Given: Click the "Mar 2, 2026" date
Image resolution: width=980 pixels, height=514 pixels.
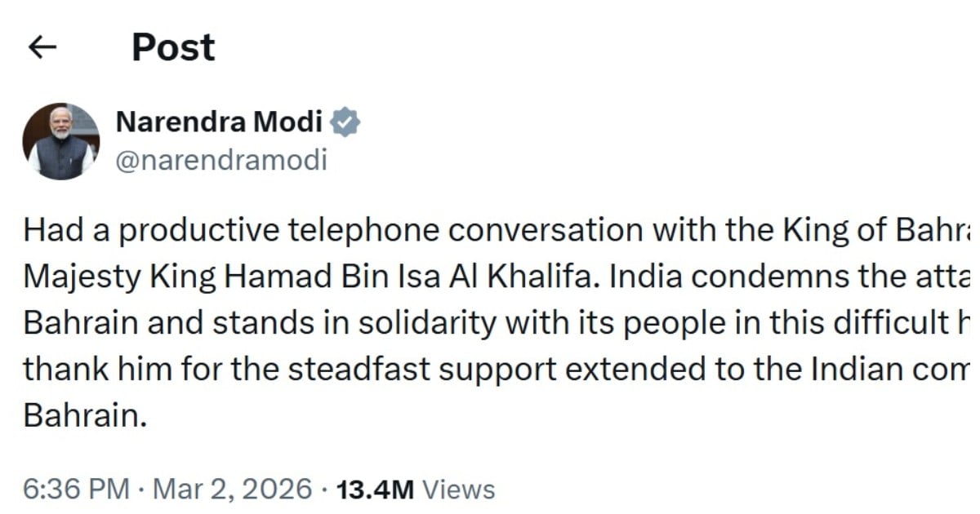Looking at the screenshot, I should click(233, 490).
